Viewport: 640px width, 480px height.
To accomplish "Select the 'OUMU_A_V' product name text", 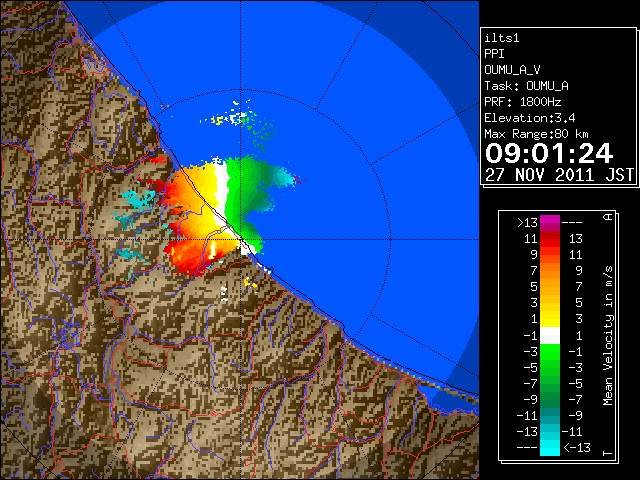I will [x=512, y=70].
